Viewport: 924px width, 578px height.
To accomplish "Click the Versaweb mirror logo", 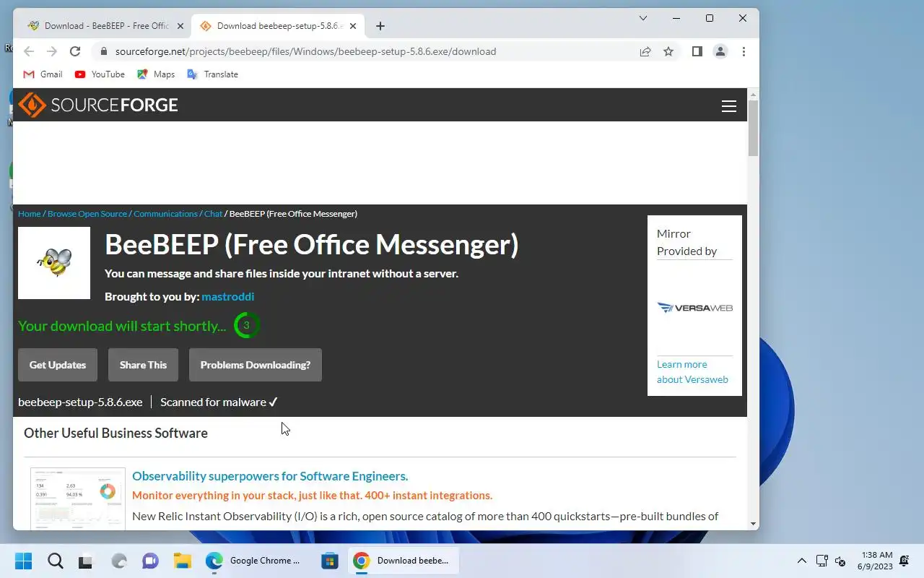I will click(x=695, y=308).
